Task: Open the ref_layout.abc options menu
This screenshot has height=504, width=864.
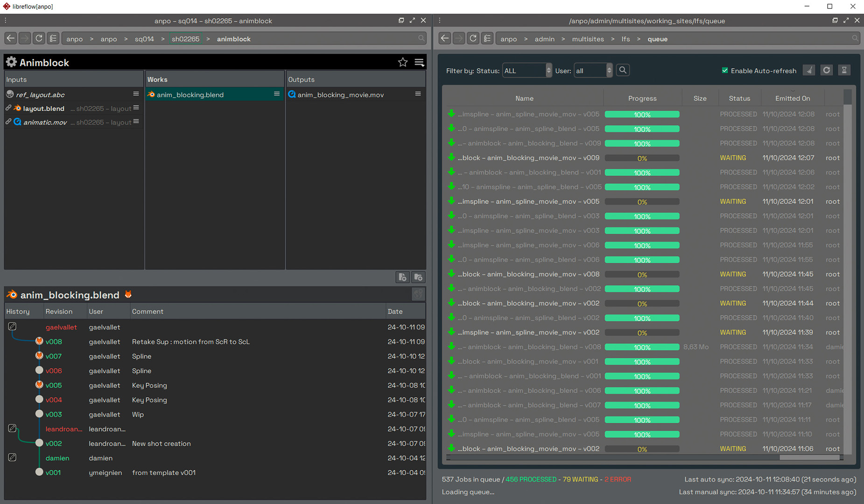Action: coord(136,94)
